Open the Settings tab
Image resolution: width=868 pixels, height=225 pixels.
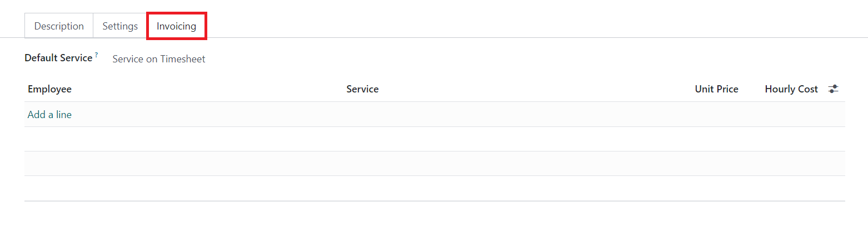(120, 26)
